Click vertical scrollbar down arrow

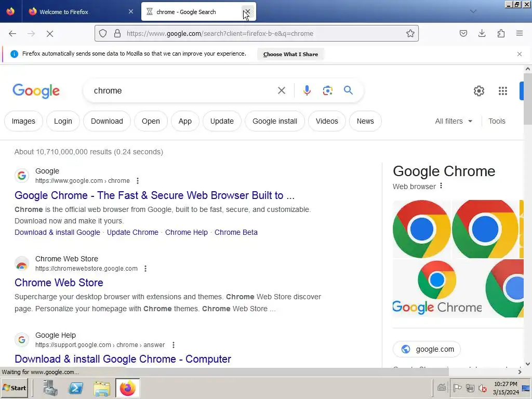[x=528, y=364]
